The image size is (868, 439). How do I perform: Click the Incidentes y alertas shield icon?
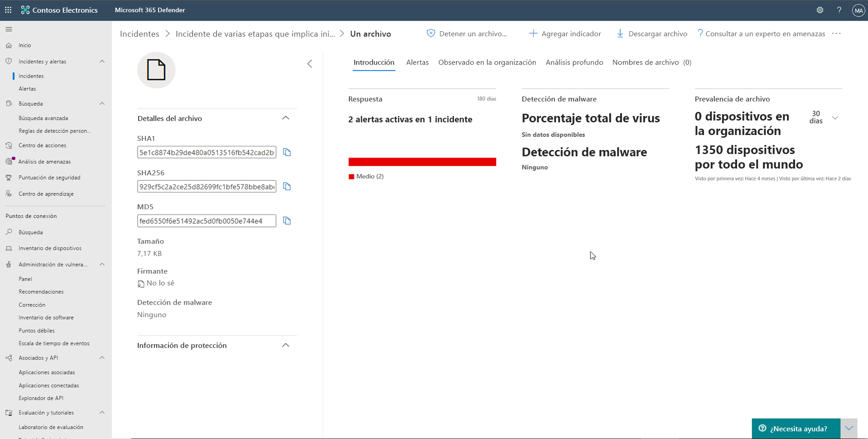9,61
